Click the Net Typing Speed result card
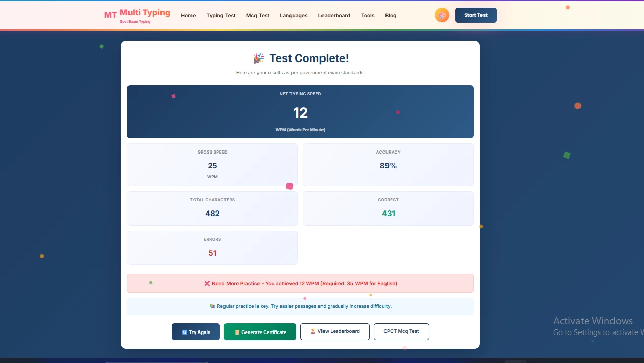 point(300,112)
